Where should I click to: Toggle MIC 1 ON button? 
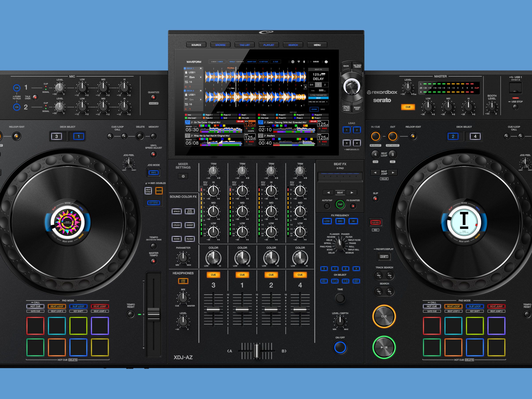point(17,88)
